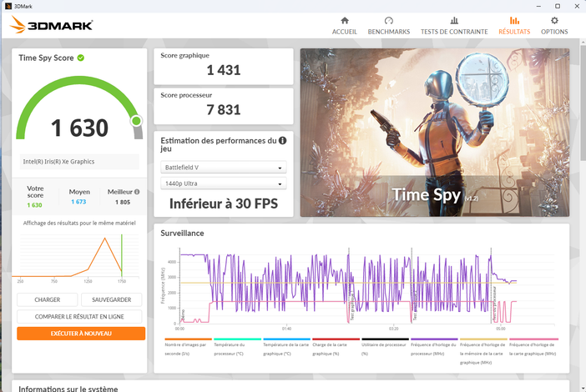Click the info icon next to Meilleur

(137, 192)
